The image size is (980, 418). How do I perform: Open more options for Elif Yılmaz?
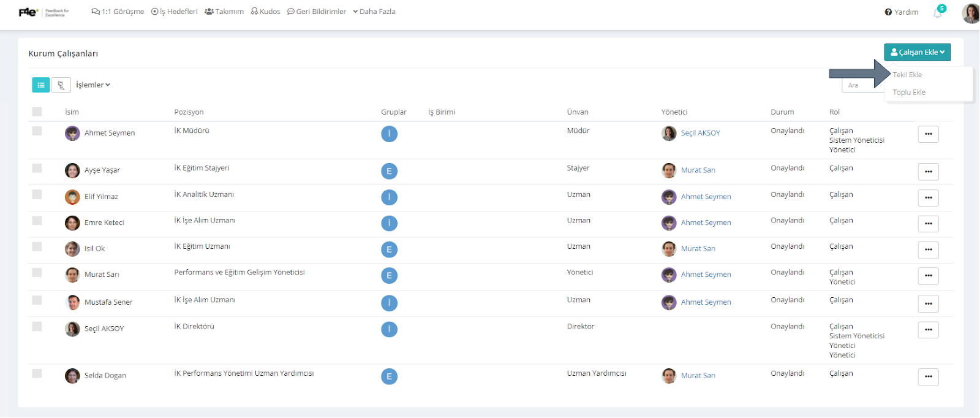pyautogui.click(x=929, y=198)
